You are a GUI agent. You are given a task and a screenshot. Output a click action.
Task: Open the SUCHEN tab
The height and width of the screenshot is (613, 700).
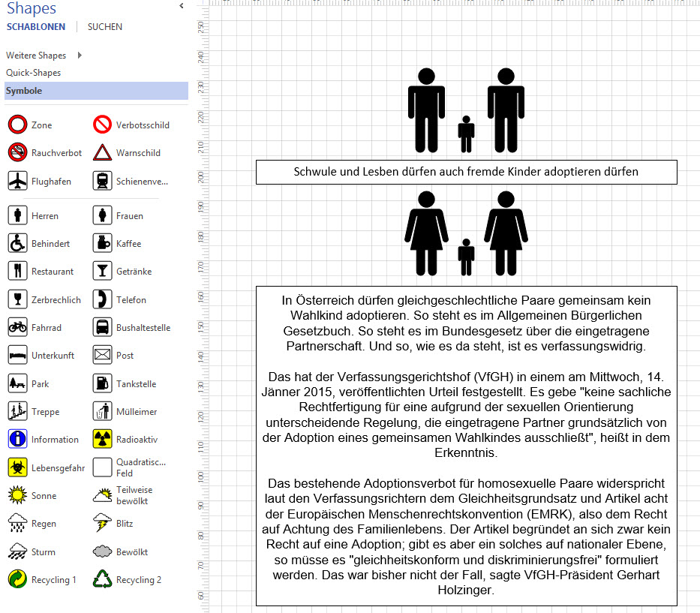(105, 27)
